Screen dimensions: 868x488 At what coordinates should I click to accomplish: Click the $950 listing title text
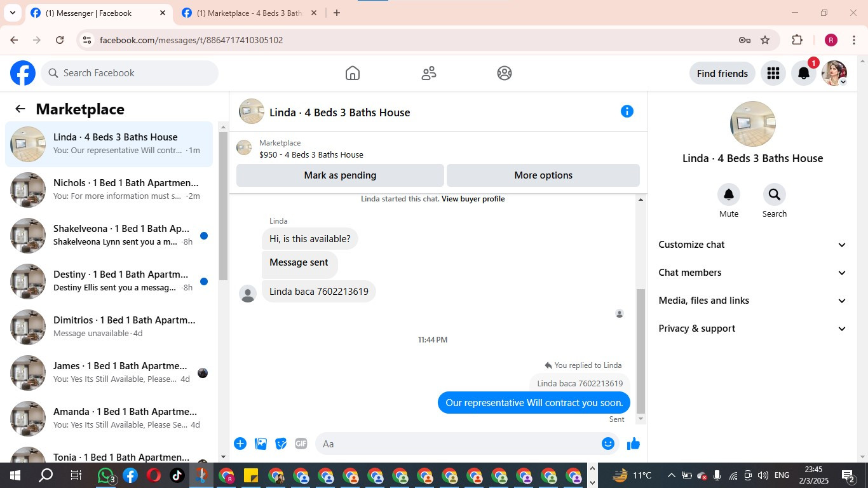(x=311, y=154)
